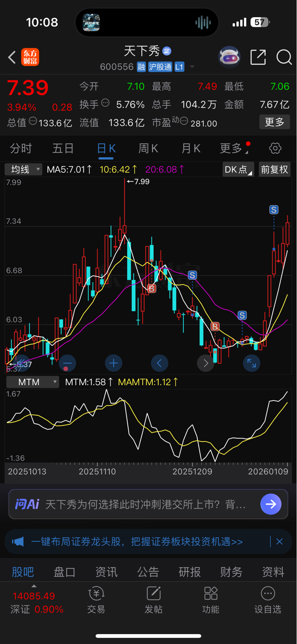Zoom in chart with plus button
Image resolution: width=297 pixels, height=644 pixels.
[114, 363]
